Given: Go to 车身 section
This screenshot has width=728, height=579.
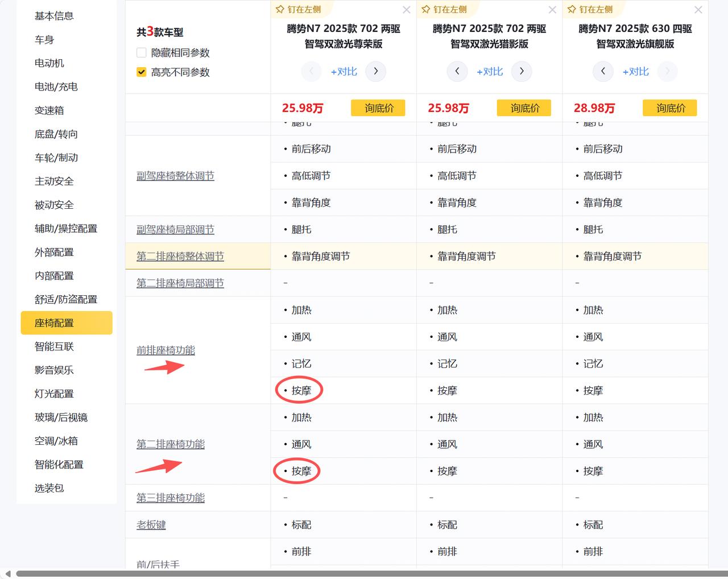Looking at the screenshot, I should point(44,40).
